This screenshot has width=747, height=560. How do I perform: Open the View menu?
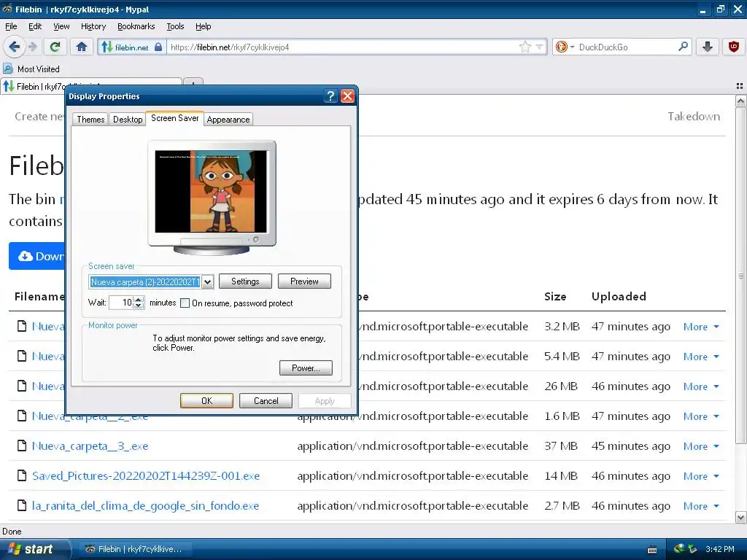[61, 26]
